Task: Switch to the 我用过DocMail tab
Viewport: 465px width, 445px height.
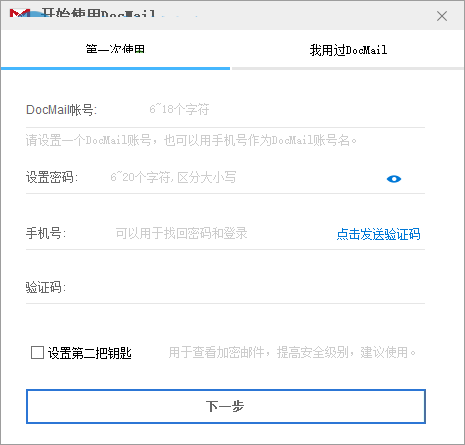Action: click(x=348, y=50)
